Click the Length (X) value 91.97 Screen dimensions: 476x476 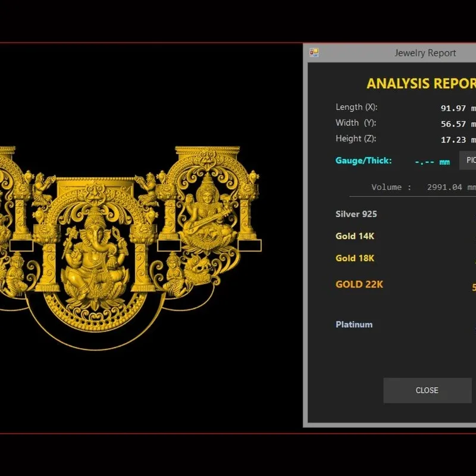(x=453, y=108)
